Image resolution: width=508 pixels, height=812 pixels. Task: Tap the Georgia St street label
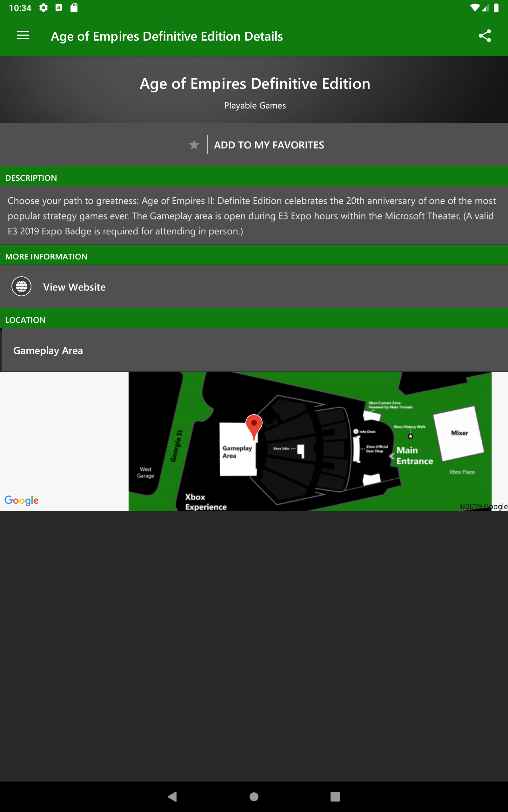(x=177, y=446)
